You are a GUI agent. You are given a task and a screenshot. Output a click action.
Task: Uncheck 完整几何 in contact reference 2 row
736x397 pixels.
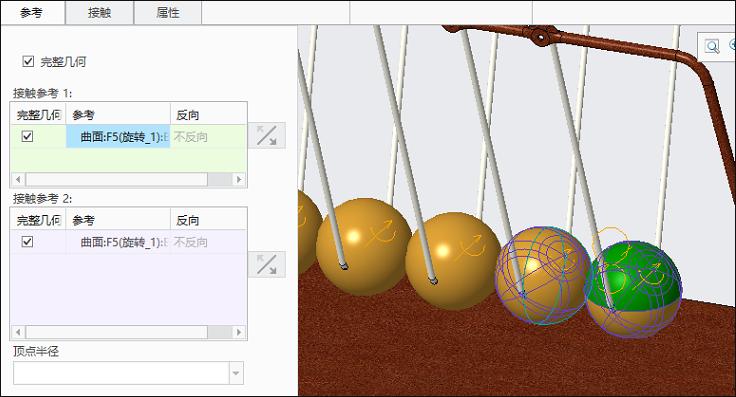27,242
